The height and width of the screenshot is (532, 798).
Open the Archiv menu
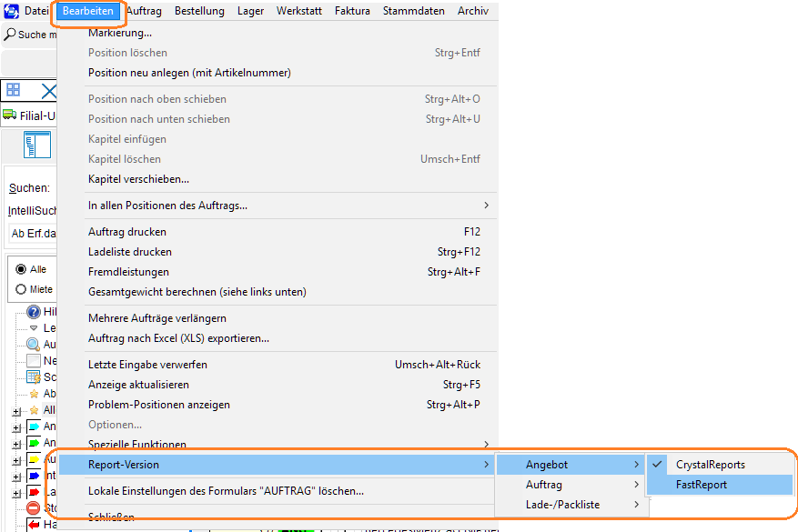pos(473,11)
